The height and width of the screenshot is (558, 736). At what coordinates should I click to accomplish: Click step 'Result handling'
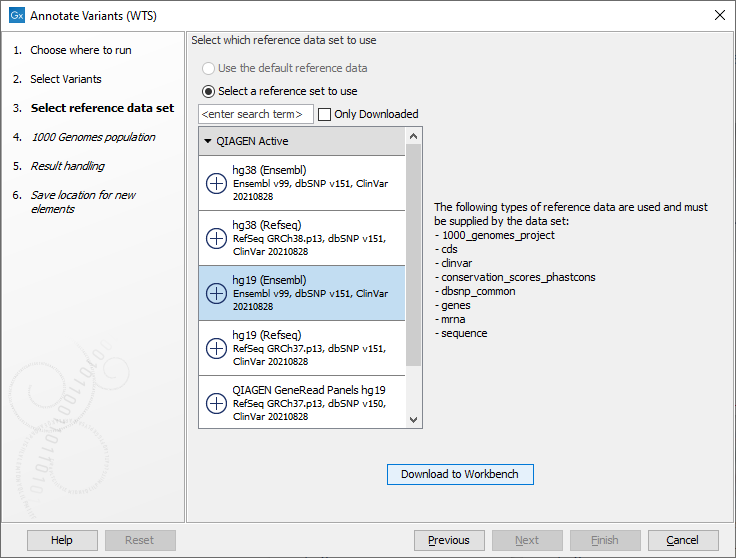click(x=68, y=166)
